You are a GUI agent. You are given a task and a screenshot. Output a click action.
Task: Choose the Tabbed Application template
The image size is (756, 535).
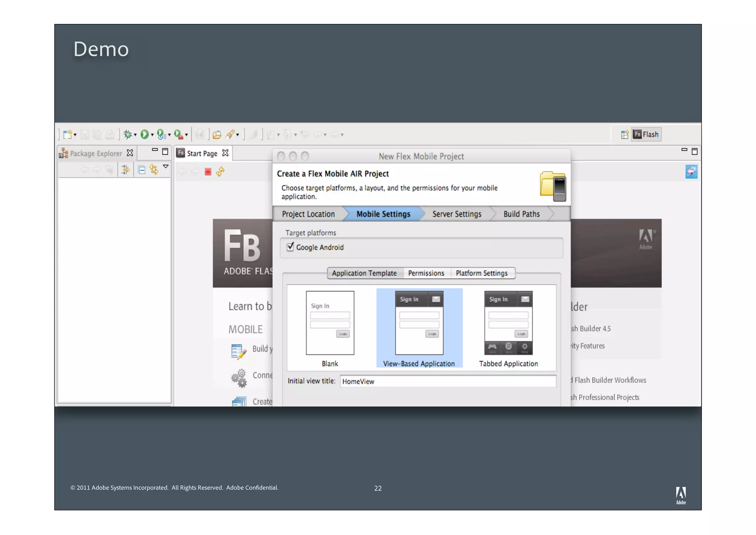508,329
